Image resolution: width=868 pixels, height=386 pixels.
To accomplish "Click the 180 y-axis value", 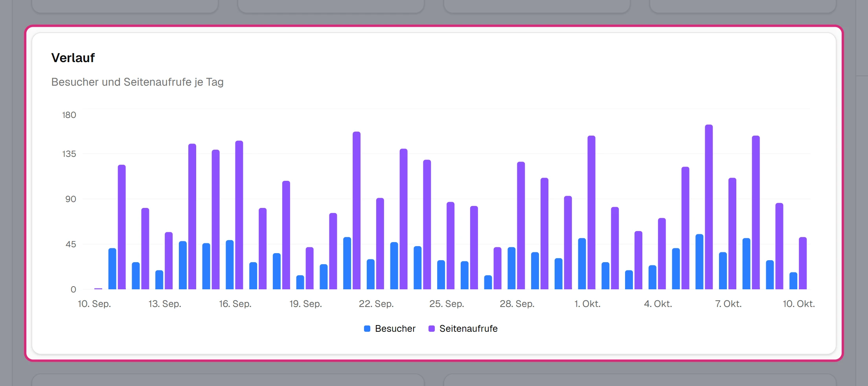I will [x=69, y=115].
